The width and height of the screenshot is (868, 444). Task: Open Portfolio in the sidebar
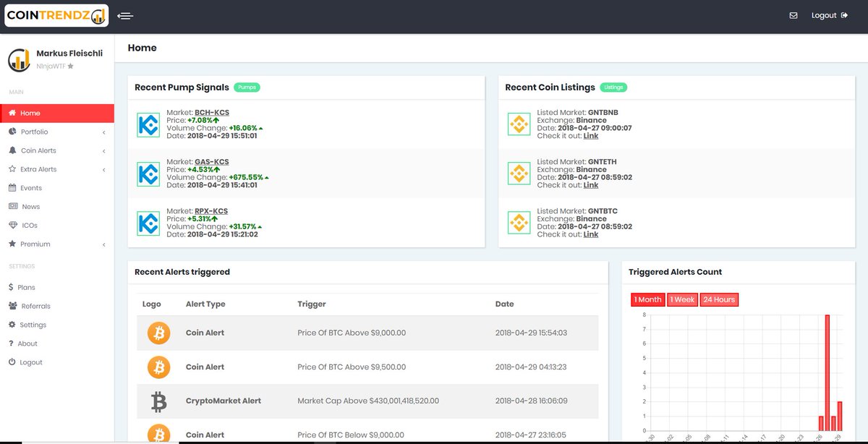tap(57, 132)
